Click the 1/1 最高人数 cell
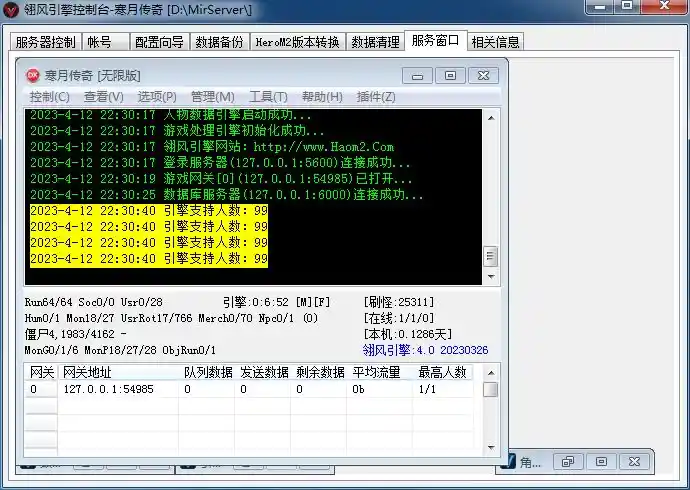Viewport: 690px width, 490px height. pyautogui.click(x=443, y=389)
